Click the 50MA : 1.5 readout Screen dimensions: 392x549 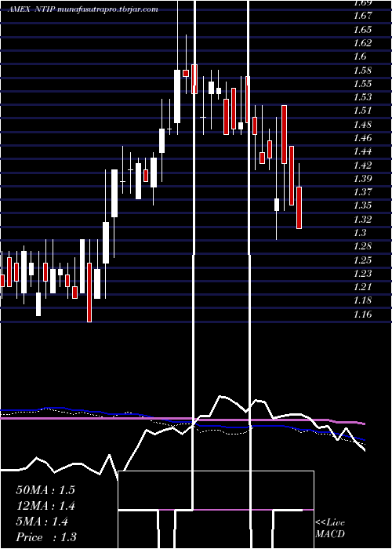[45, 490]
